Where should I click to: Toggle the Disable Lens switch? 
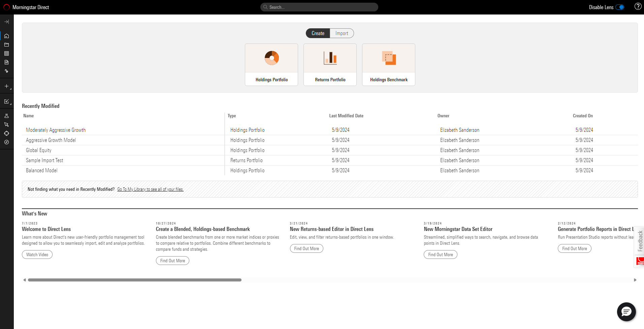point(620,7)
